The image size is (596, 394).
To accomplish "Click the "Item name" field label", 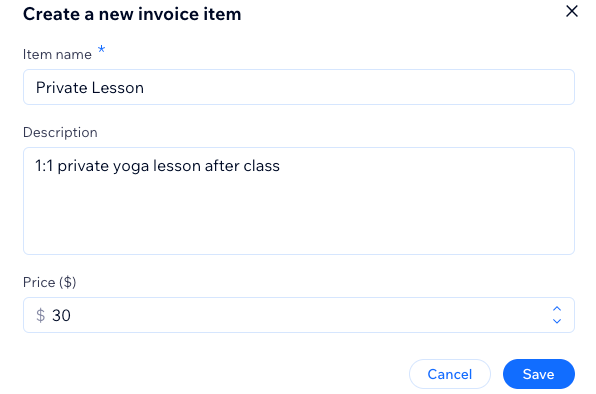I will [57, 55].
